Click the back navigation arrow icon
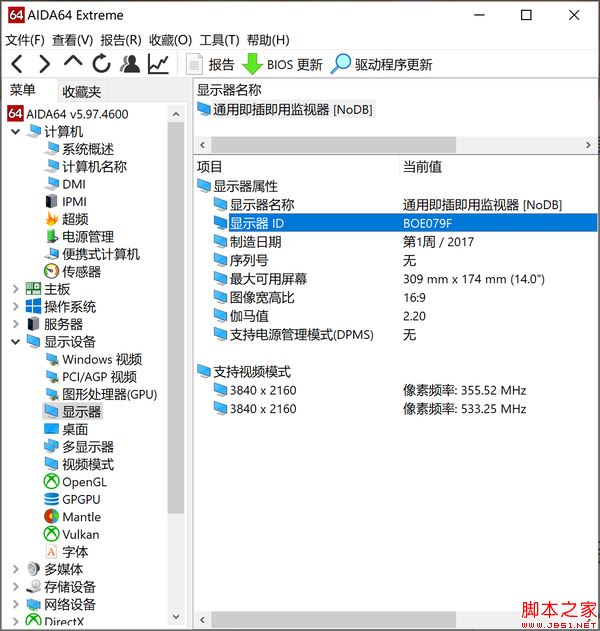Viewport: 600px width, 631px height. click(x=17, y=64)
